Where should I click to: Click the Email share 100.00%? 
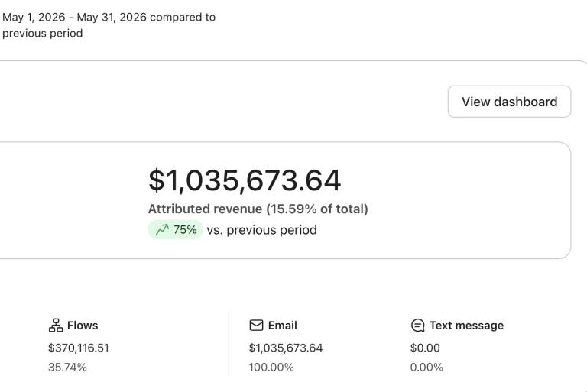coord(271,368)
